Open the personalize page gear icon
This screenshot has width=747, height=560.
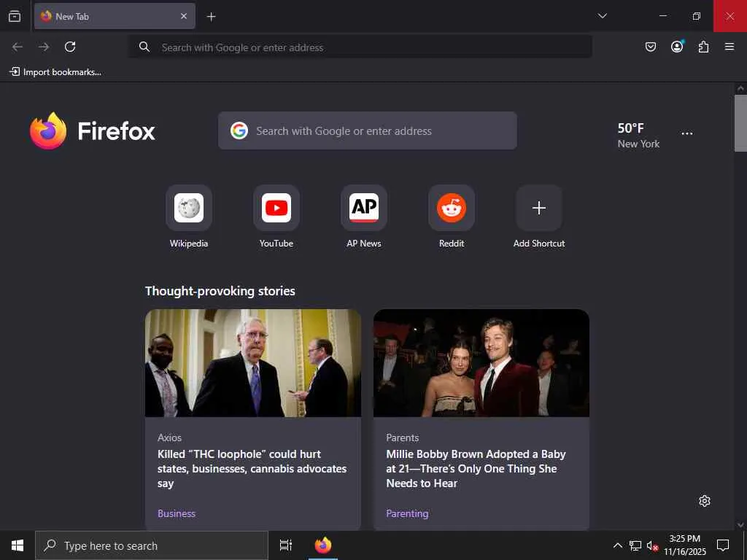(x=705, y=501)
